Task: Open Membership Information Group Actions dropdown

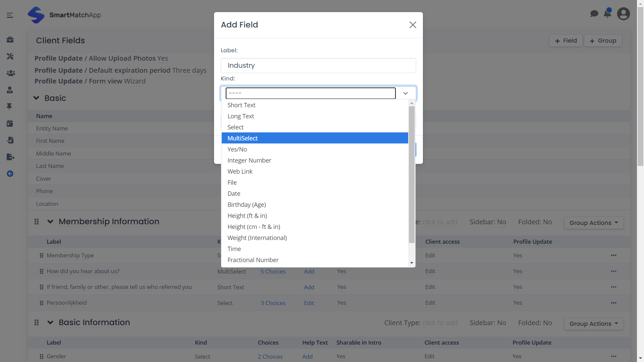Action: click(x=593, y=223)
